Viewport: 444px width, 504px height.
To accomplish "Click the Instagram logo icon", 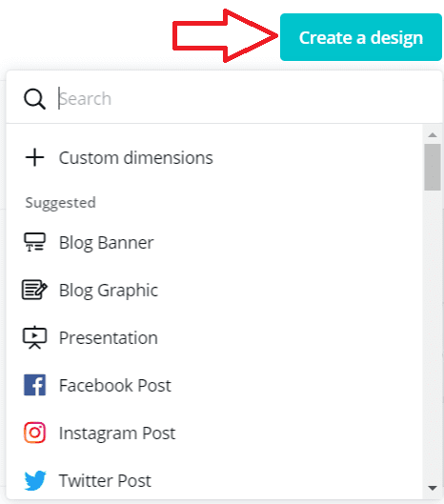I will (34, 433).
